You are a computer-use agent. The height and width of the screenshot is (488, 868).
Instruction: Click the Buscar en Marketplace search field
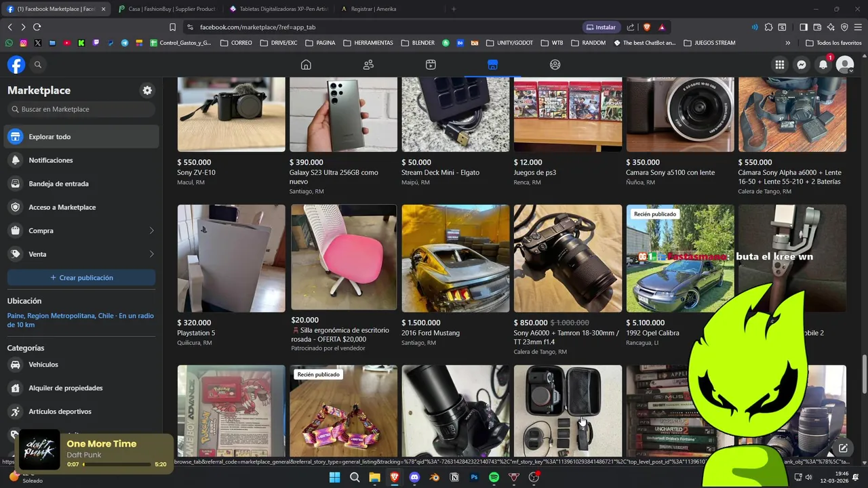tap(81, 109)
